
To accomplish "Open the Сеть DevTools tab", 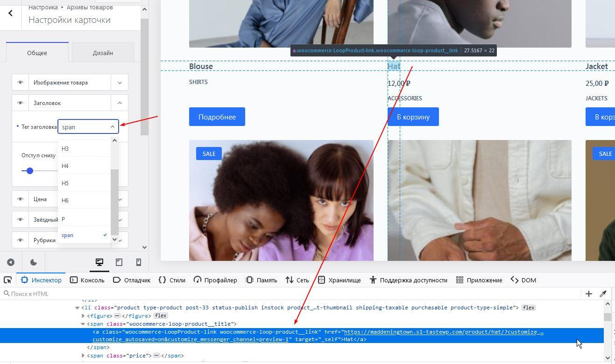I will [x=297, y=280].
